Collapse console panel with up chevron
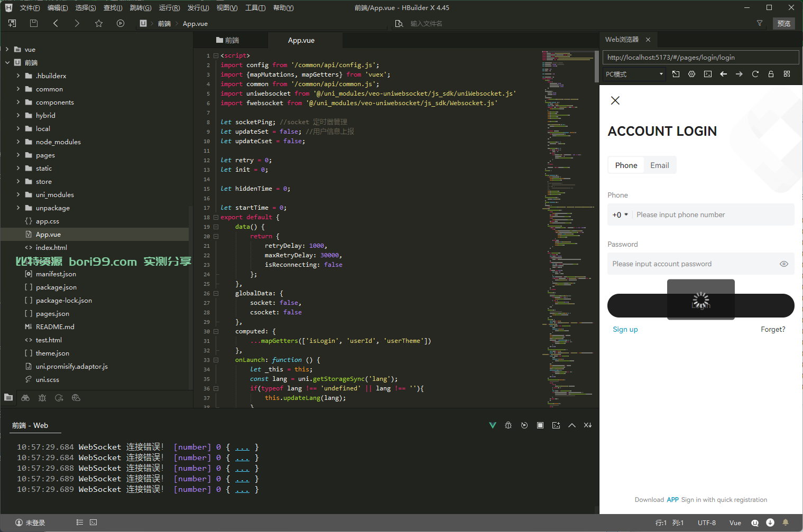This screenshot has width=803, height=532. point(572,425)
